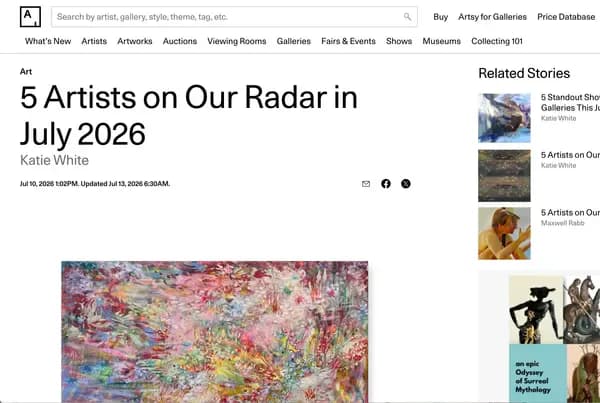Open the Price Database link
The image size is (600, 403).
point(566,17)
